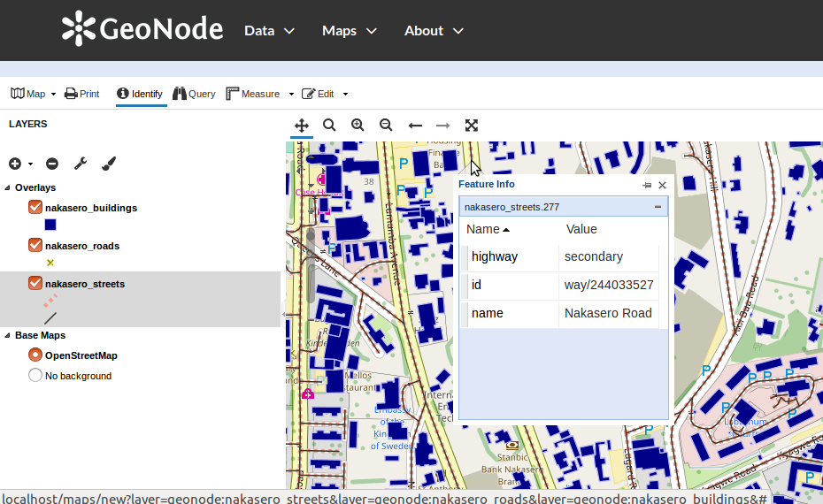
Task: Select the No background radio
Action: (x=35, y=375)
